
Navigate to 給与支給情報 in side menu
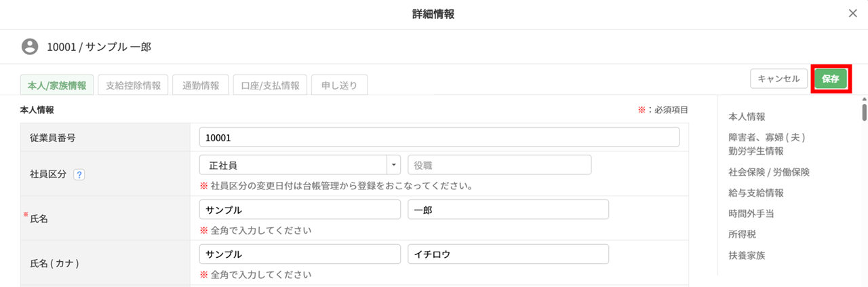tap(756, 193)
